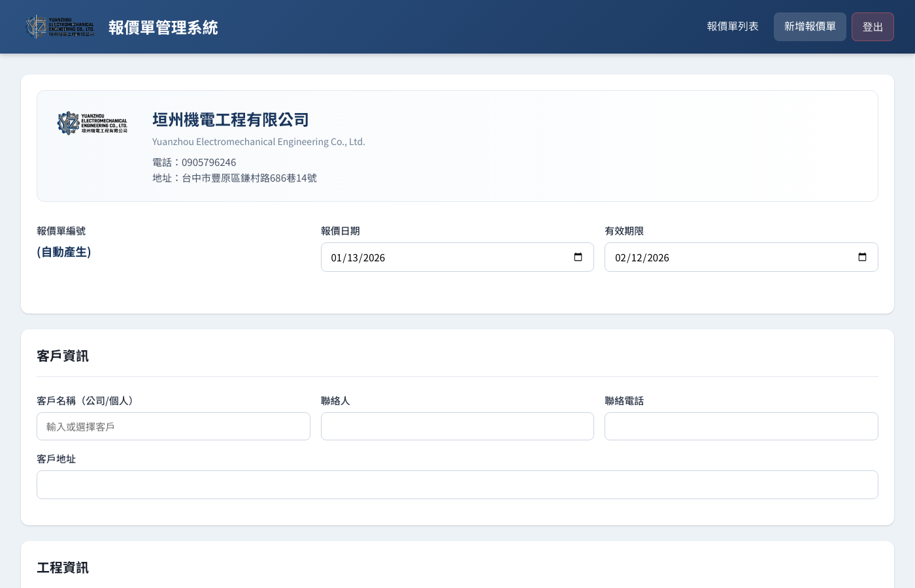Image resolution: width=915 pixels, height=588 pixels.
Task: Click the 客戶地址 text area
Action: click(457, 485)
